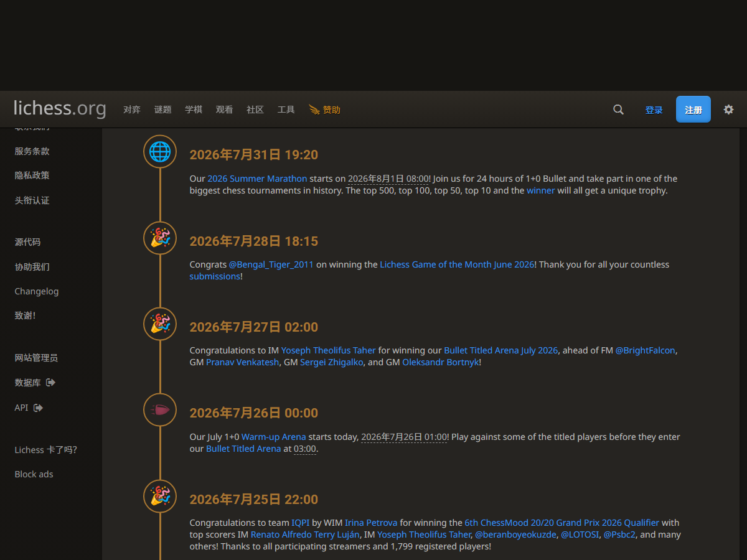This screenshot has width=747, height=560.
Task: Open Bullet Titled Arena link in July 26 post
Action: (243, 449)
